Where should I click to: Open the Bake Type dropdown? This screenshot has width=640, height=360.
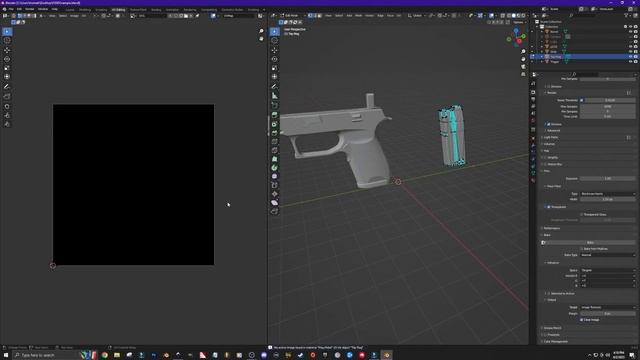tap(608, 255)
